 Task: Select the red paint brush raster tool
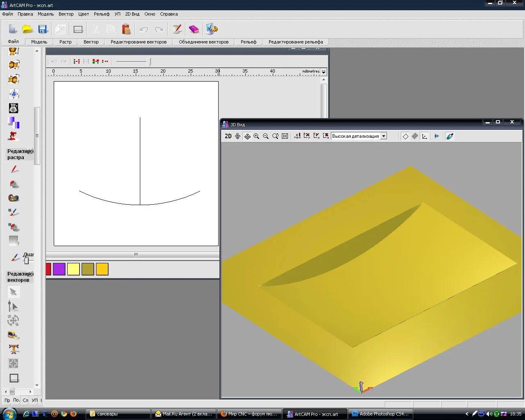click(x=14, y=169)
